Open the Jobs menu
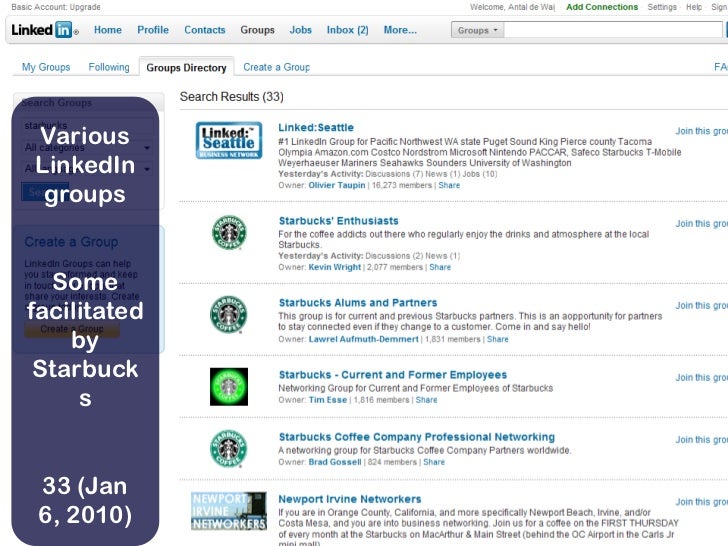 300,30
